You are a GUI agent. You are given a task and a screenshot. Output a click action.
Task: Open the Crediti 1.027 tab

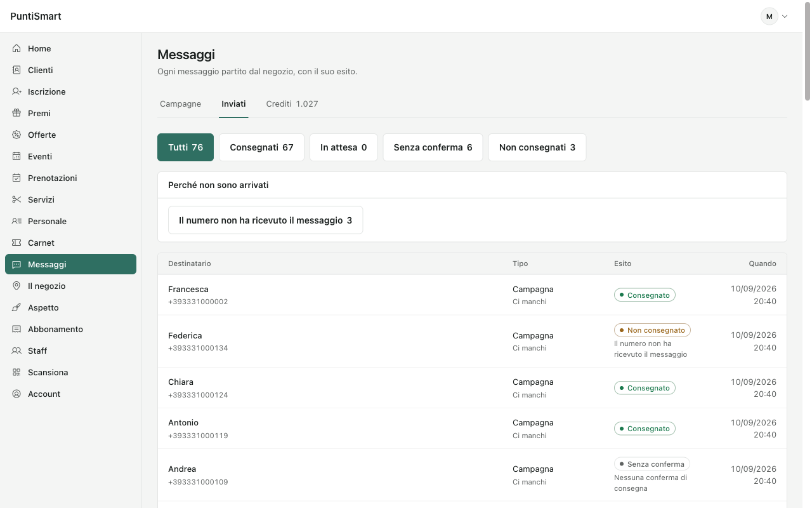pyautogui.click(x=292, y=104)
